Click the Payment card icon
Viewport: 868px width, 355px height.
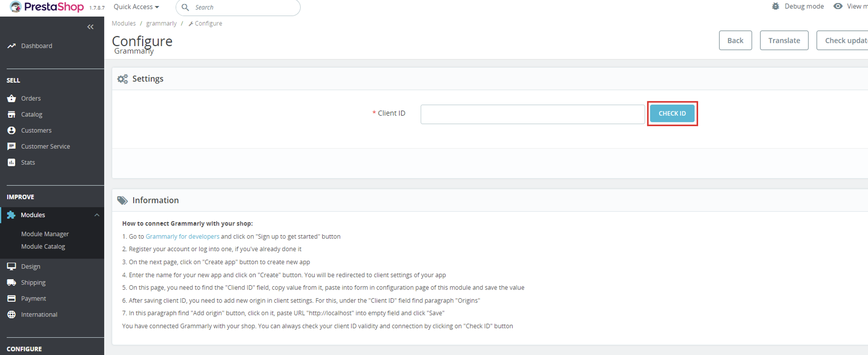11,299
